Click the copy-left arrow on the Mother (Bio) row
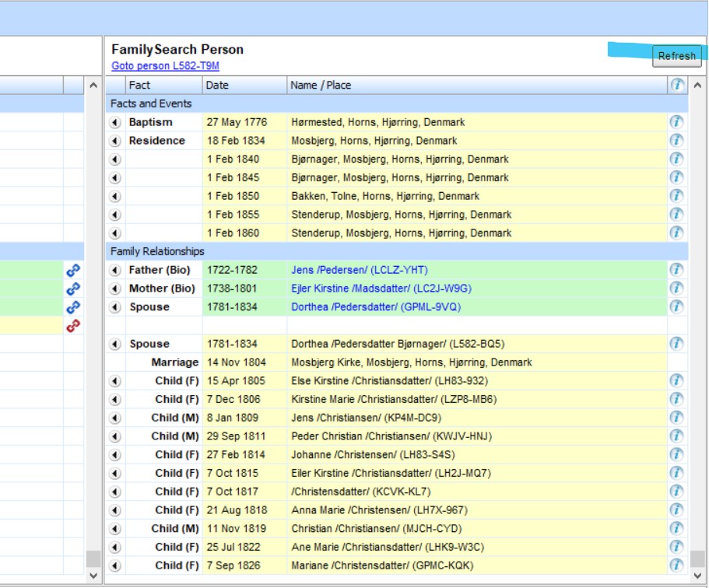The height and width of the screenshot is (588, 709). 115,289
